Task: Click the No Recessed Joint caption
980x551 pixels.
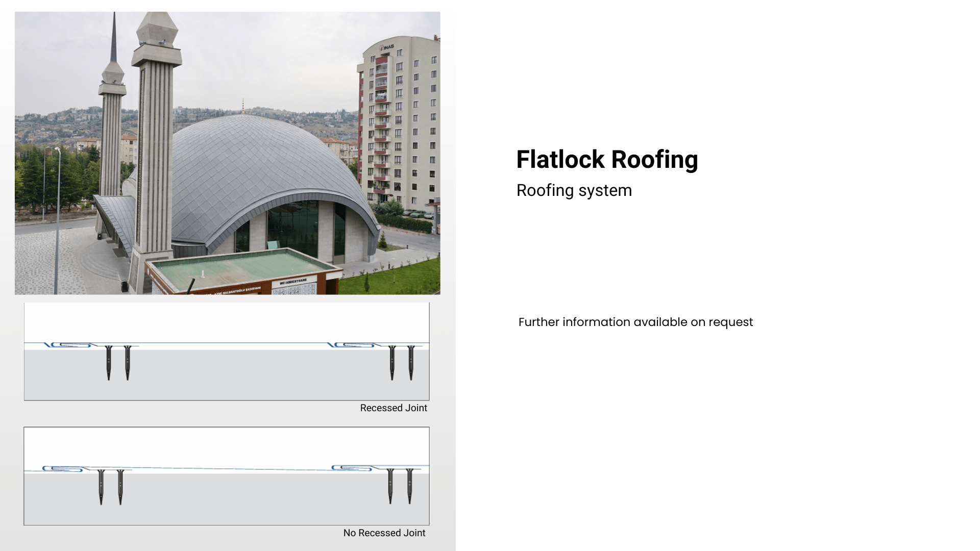Action: pyautogui.click(x=384, y=533)
